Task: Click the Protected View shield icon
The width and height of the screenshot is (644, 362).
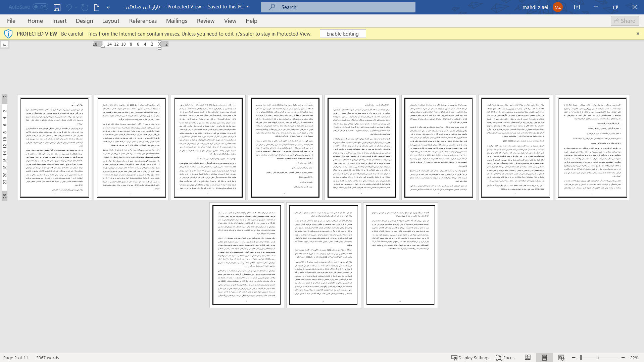Action: click(8, 34)
